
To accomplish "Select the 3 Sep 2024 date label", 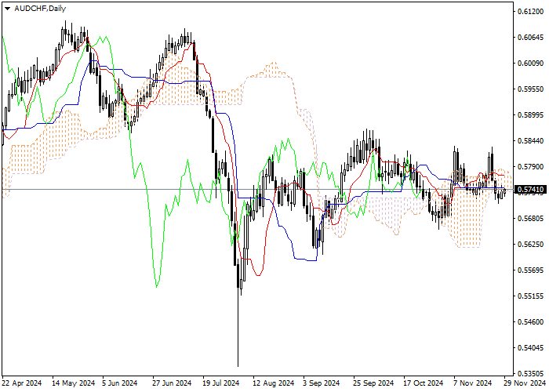I will click(x=322, y=383).
